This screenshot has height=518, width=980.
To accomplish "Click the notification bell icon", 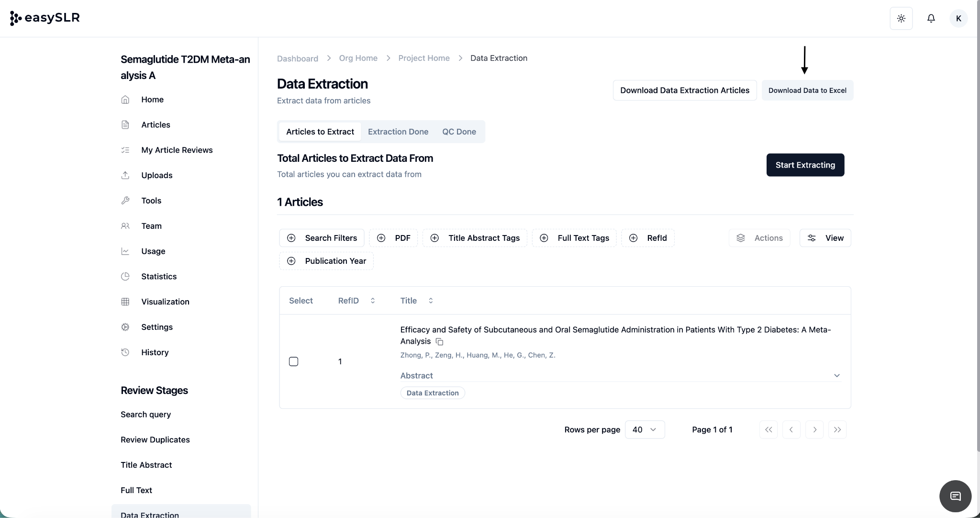I will click(931, 18).
